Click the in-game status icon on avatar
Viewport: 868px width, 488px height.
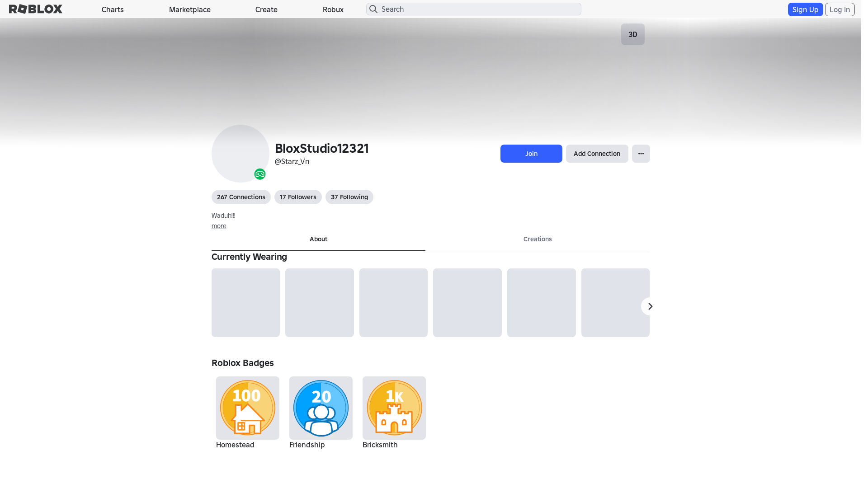260,174
